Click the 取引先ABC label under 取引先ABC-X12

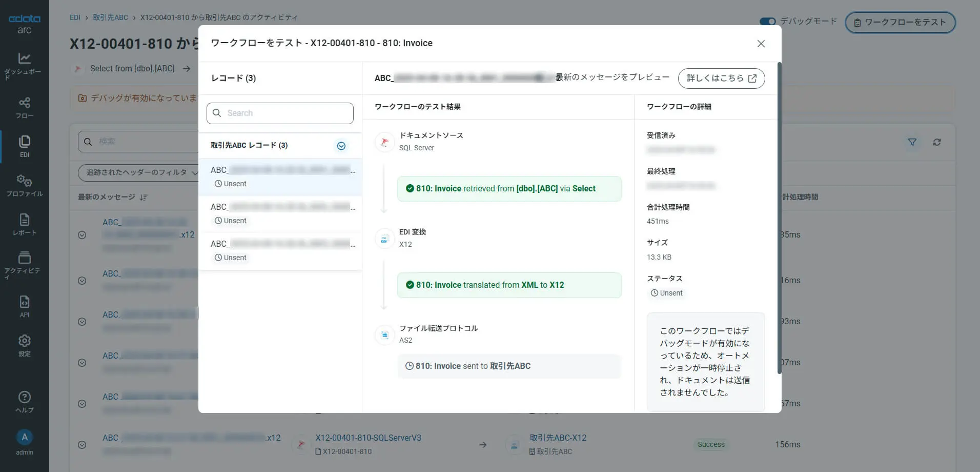click(550, 452)
